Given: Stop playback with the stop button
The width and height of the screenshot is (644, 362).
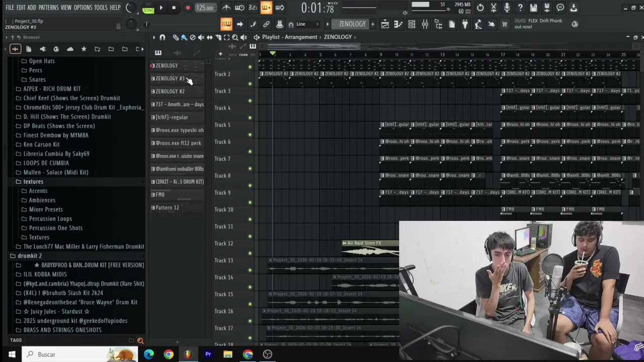Looking at the screenshot, I should tap(174, 8).
